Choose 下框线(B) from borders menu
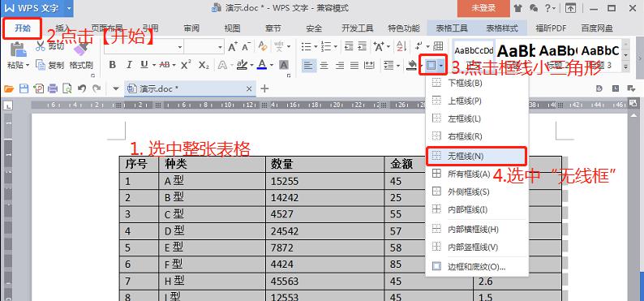Screen dimensions: 644x301 476,83
